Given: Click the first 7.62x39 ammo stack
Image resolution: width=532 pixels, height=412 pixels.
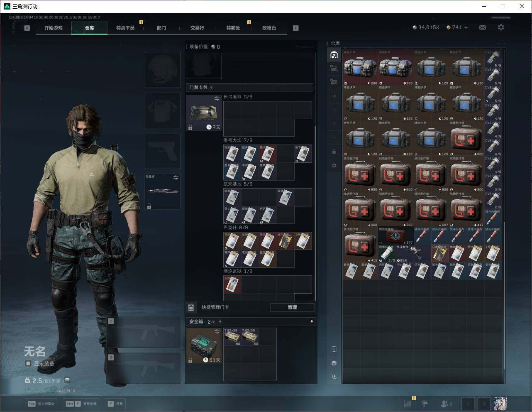Looking at the screenshot, I should pyautogui.click(x=232, y=337).
